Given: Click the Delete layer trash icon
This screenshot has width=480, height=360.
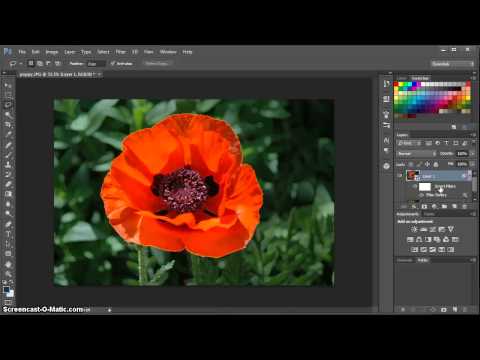Looking at the screenshot, I should (464, 207).
